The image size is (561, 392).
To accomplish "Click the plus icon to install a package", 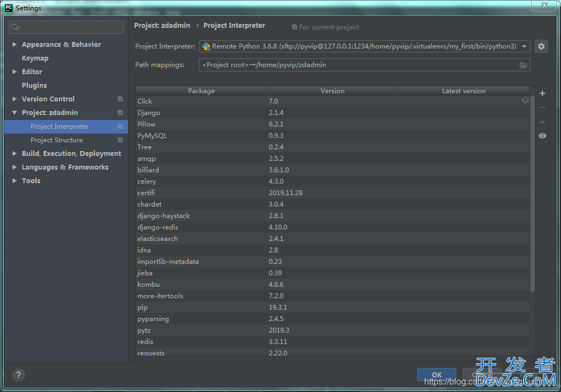I will (542, 93).
